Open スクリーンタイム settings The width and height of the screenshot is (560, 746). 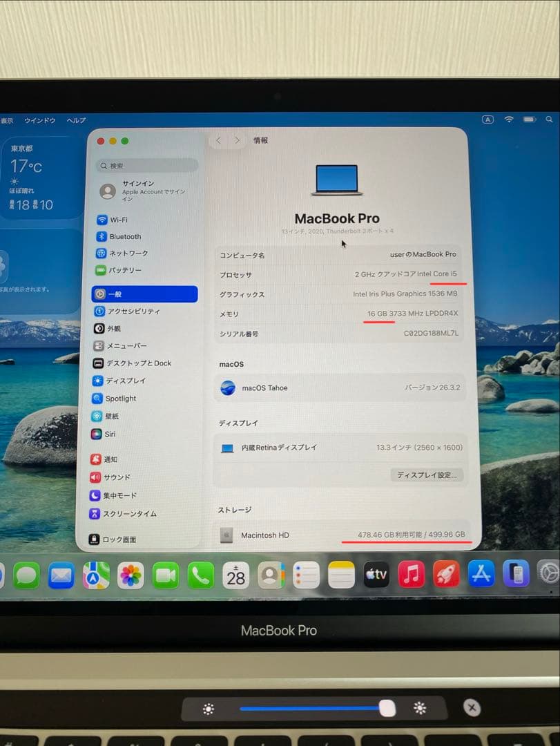click(123, 513)
